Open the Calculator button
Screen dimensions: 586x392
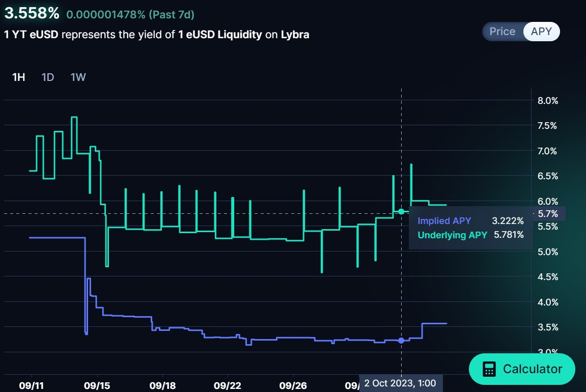pyautogui.click(x=522, y=369)
